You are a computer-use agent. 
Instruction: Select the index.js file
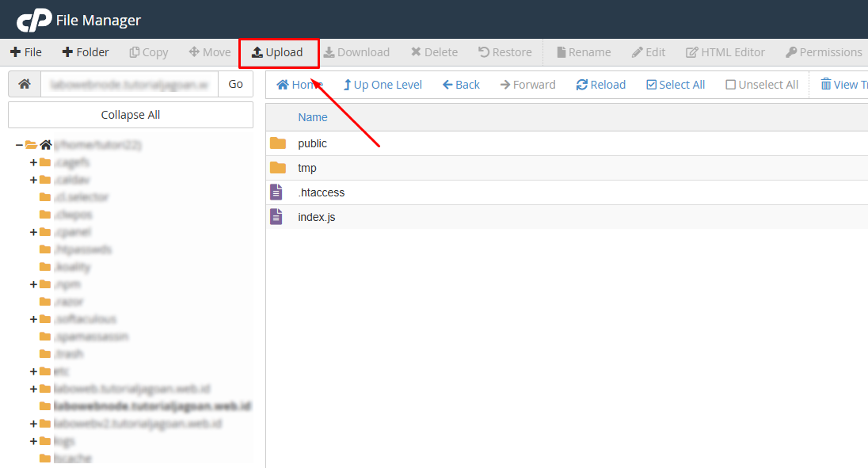[x=317, y=217]
